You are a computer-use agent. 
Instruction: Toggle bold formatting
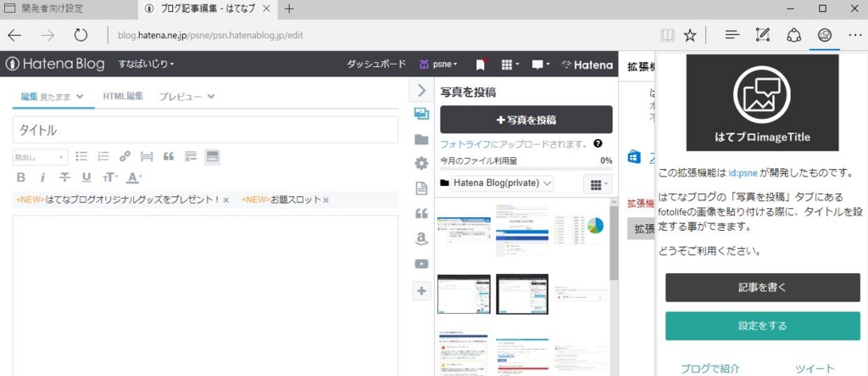21,177
